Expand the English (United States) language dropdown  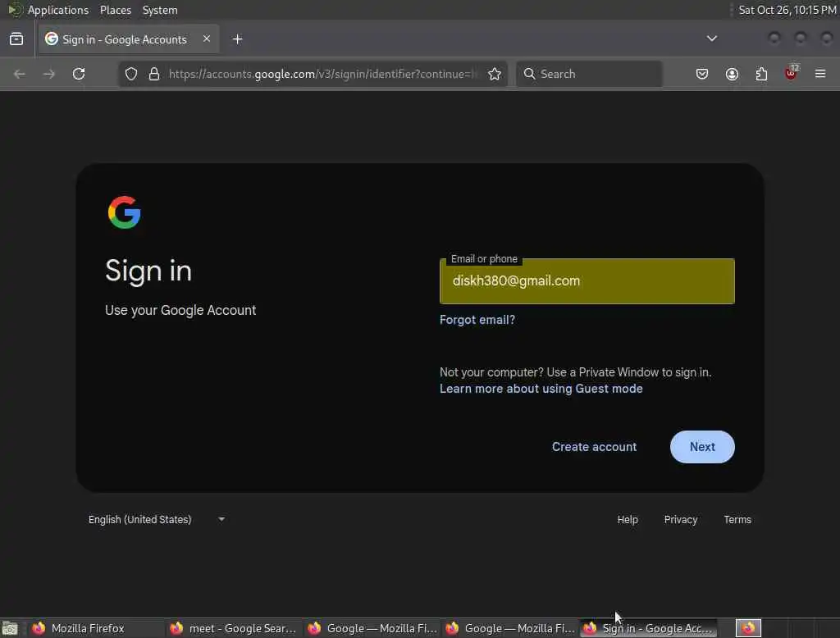156,520
